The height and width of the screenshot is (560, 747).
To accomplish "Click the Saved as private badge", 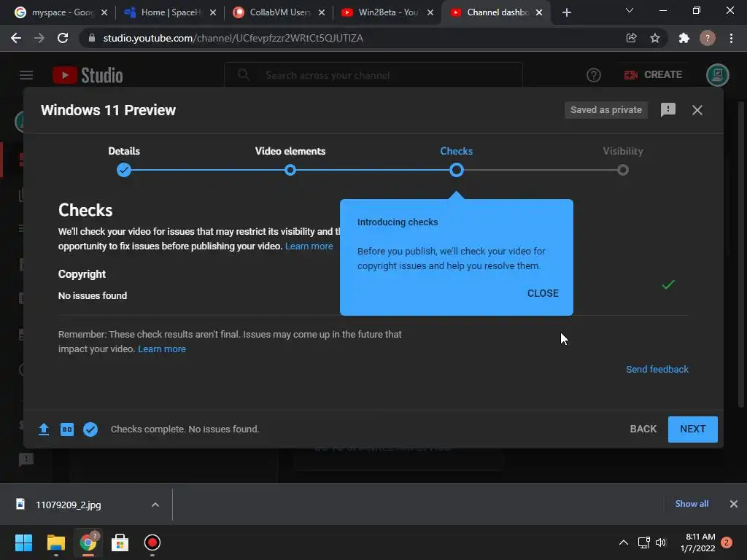I will point(606,110).
